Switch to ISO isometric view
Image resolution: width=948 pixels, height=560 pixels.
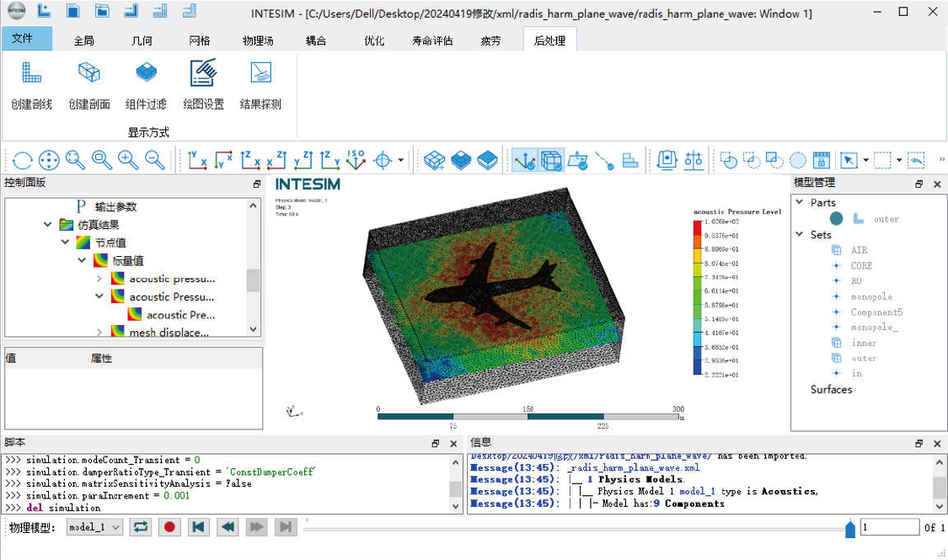(356, 160)
